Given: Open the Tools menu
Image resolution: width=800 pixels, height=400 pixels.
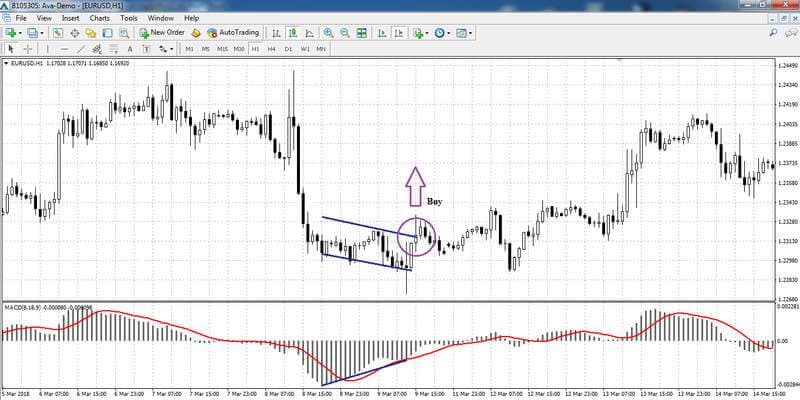Looking at the screenshot, I should point(129,18).
